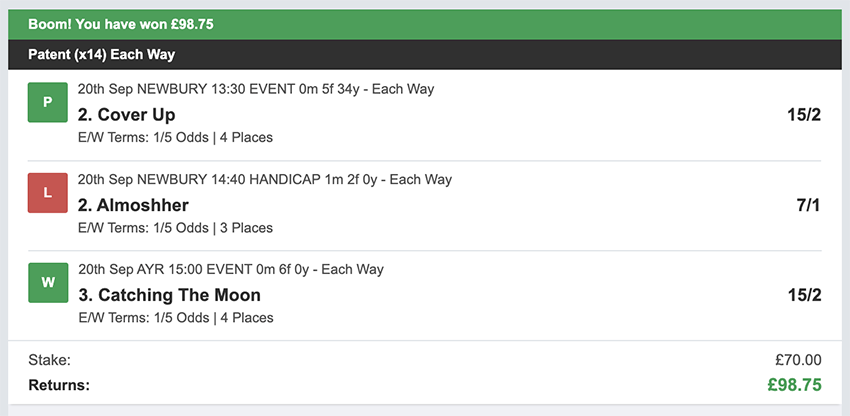Viewport: 850px width, 416px height.
Task: Click the green W winner status icon
Action: [x=47, y=283]
